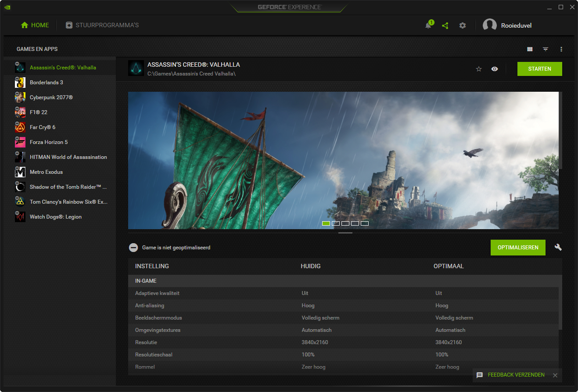Click the HUIDIG column header
Image resolution: width=578 pixels, height=392 pixels.
pos(311,266)
